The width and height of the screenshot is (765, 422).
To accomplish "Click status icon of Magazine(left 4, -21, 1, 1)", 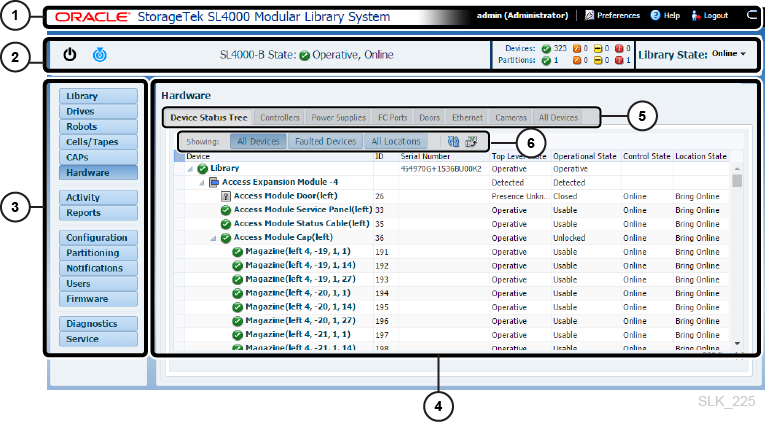I will pos(238,335).
